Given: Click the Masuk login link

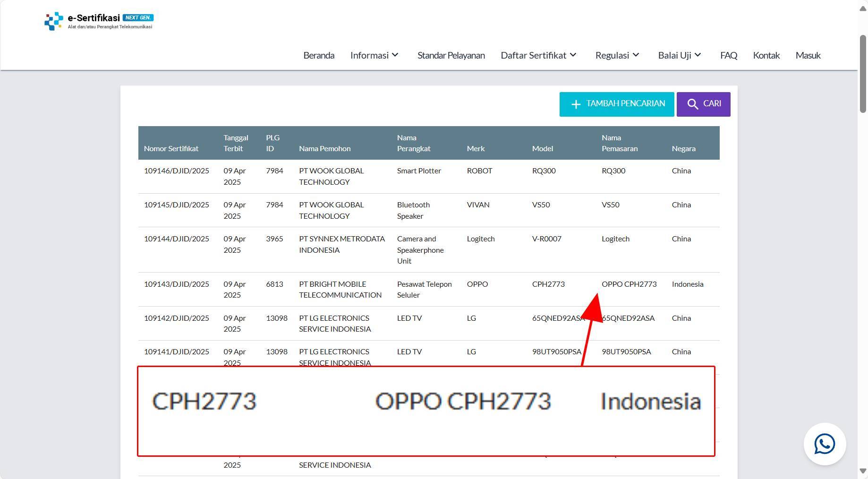Looking at the screenshot, I should tap(808, 55).
